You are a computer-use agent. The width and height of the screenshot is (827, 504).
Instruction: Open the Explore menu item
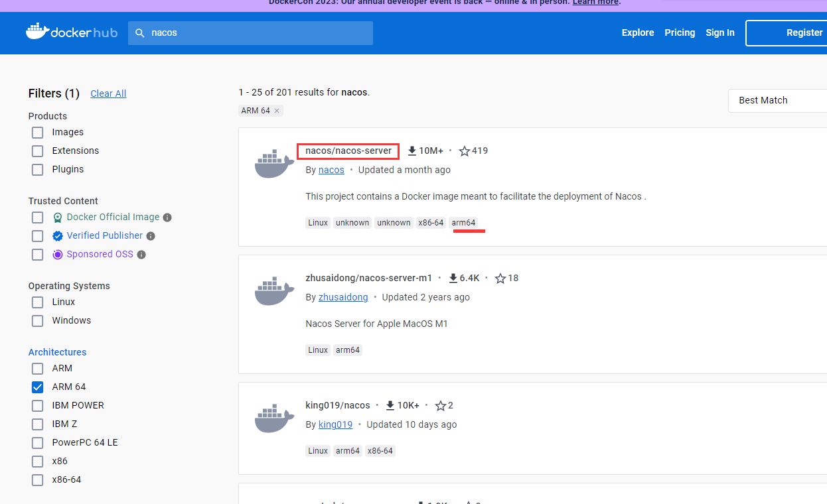(x=638, y=32)
